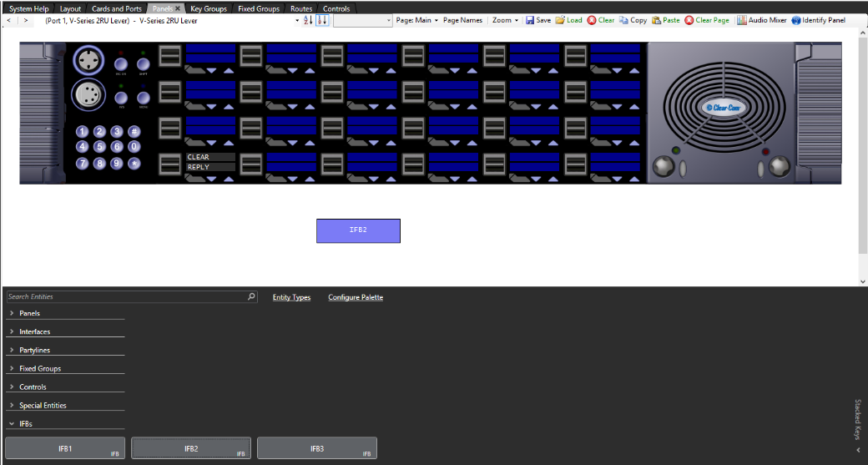Screen dimensions: 868x465
Task: Click the Identify Panel icon
Action: [795, 20]
